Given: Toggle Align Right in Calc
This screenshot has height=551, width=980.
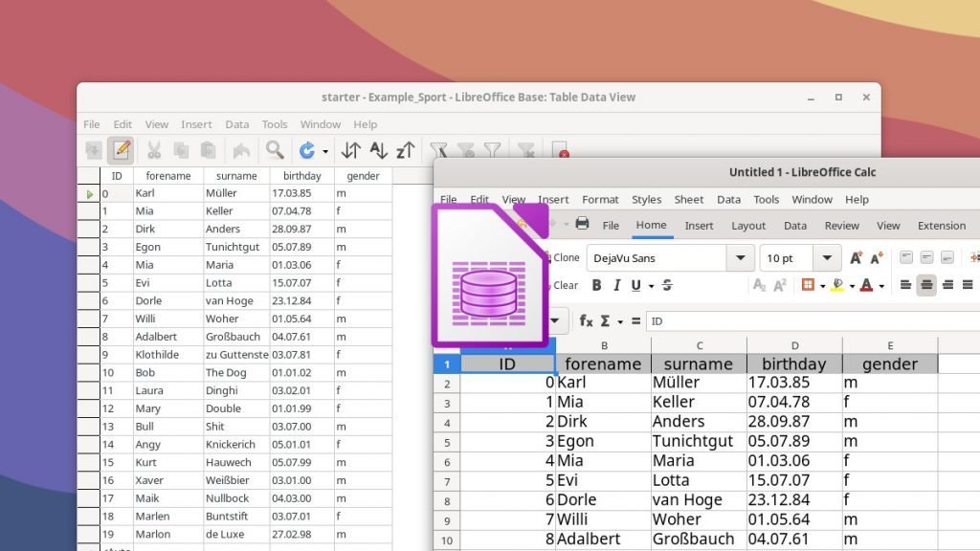Looking at the screenshot, I should pos(947,285).
